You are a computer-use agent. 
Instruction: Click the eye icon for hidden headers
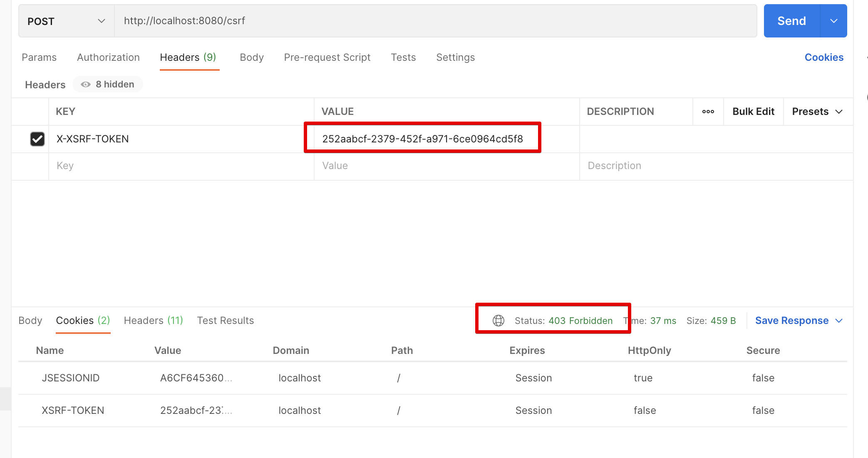pos(86,85)
